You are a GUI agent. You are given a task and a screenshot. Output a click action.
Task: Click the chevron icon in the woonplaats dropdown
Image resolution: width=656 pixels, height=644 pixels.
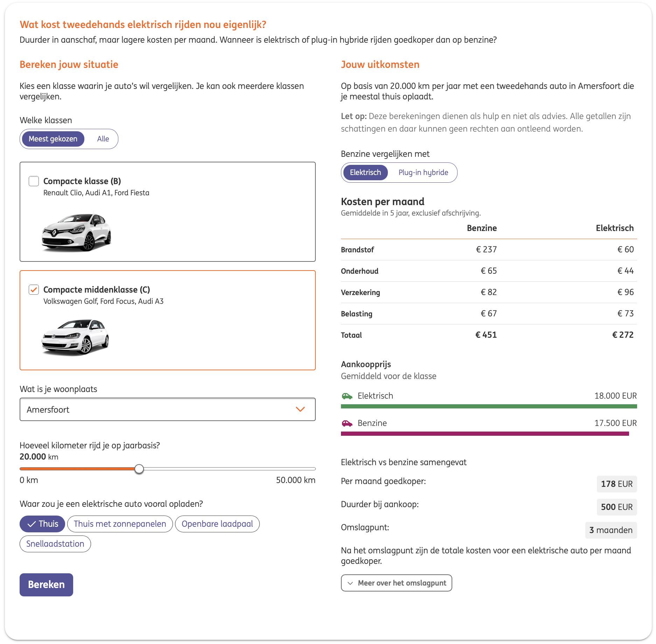click(300, 409)
